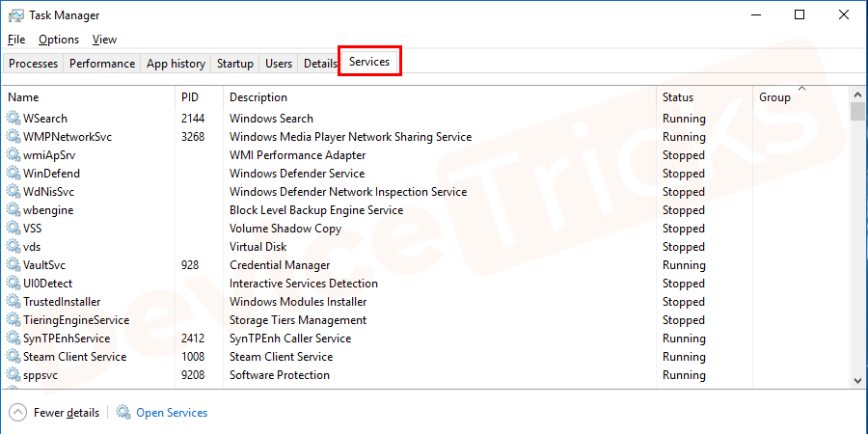Click the scrollbar up arrow
This screenshot has width=868, height=434.
[858, 95]
